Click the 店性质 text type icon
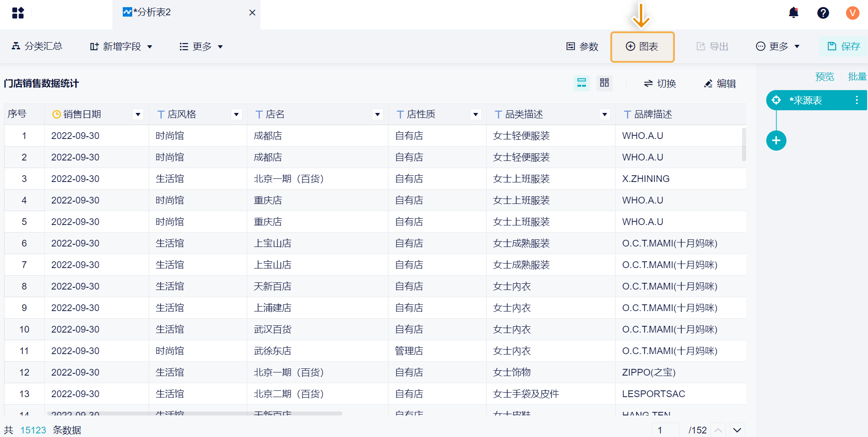Viewport: 868px width, 437px height. tap(400, 115)
